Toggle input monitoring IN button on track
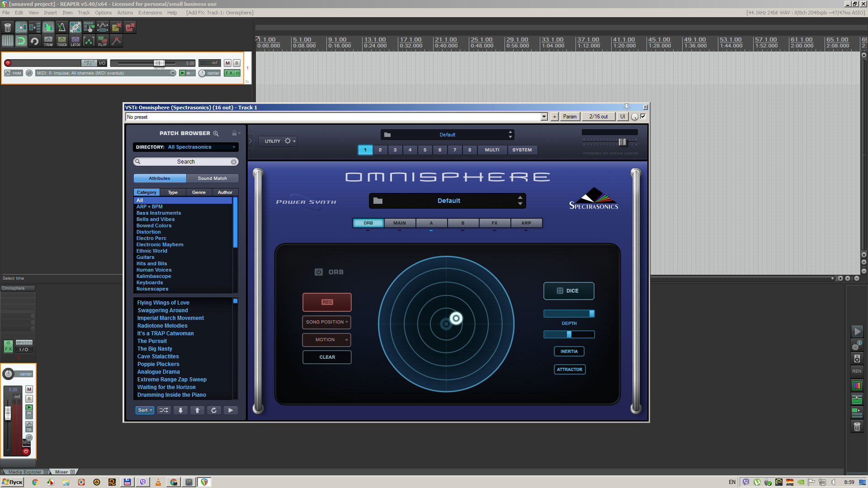 [187, 73]
